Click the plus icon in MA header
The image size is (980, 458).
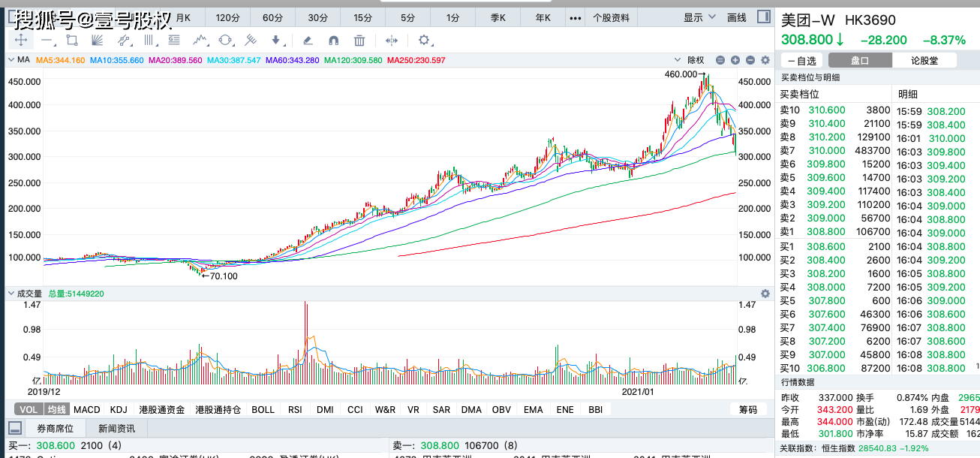[735, 60]
